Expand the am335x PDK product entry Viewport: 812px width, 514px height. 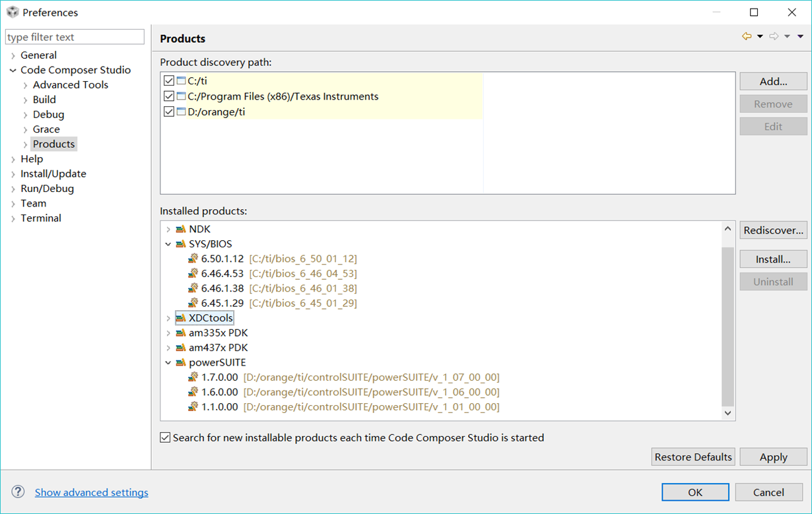click(x=168, y=333)
